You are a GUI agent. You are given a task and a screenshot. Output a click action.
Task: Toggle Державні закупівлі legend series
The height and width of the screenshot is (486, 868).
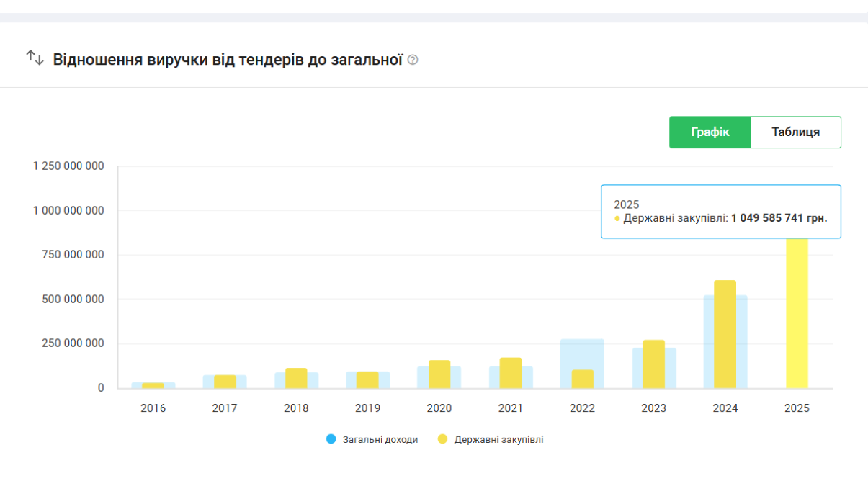click(498, 439)
